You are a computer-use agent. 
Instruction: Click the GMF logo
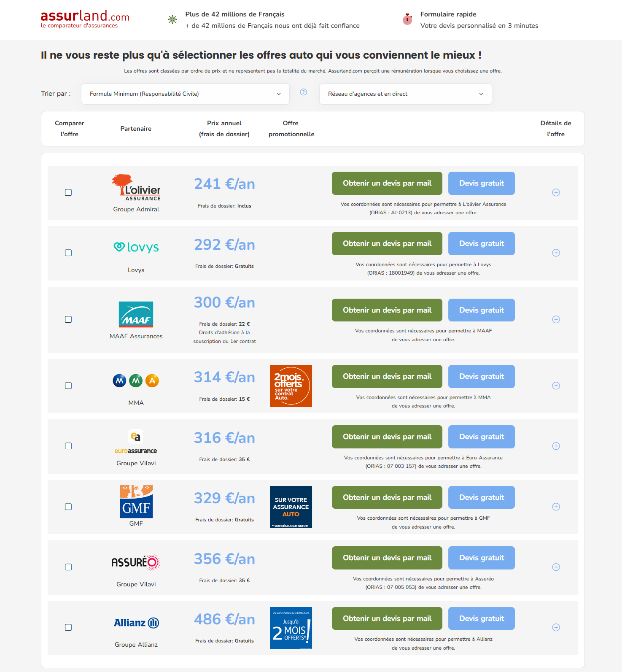coord(136,502)
